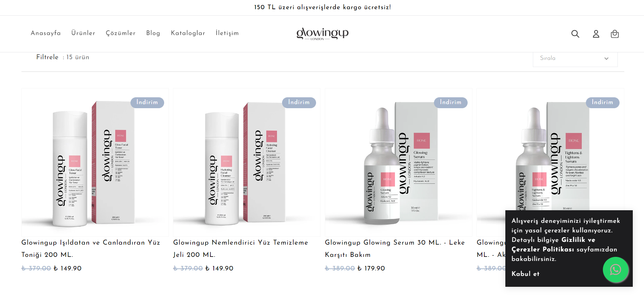Open the Filtrele filter panel
Screen dimensions: 644x297
pyautogui.click(x=47, y=57)
